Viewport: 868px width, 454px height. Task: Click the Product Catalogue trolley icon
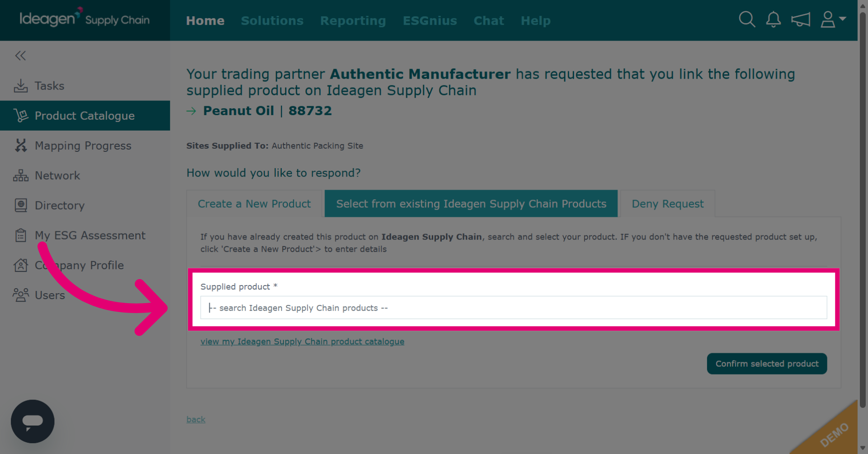tap(21, 116)
